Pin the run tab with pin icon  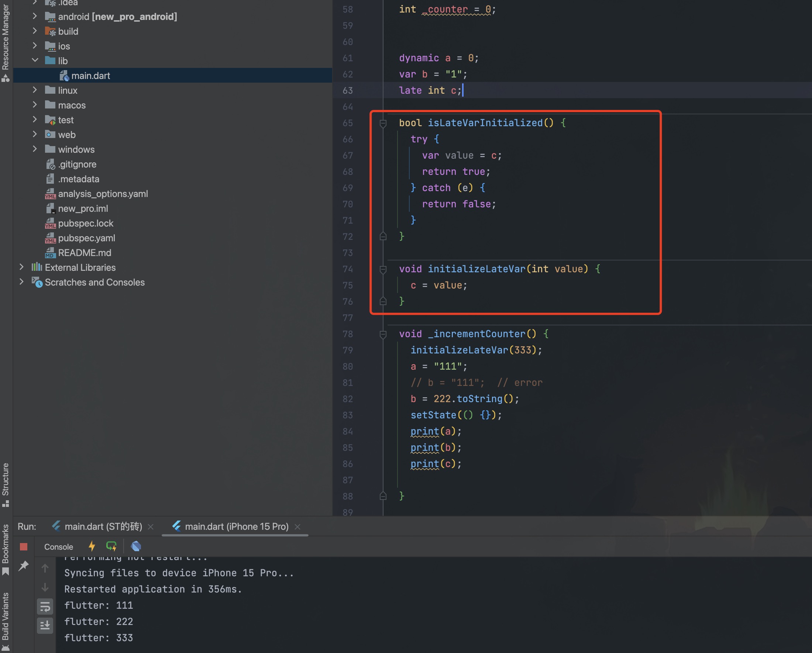point(23,566)
